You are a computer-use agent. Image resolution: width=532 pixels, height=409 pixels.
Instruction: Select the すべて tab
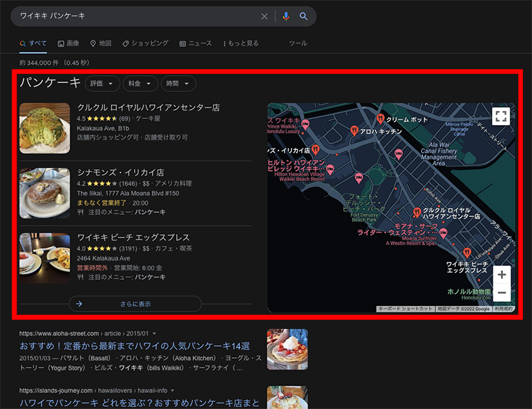pos(33,44)
